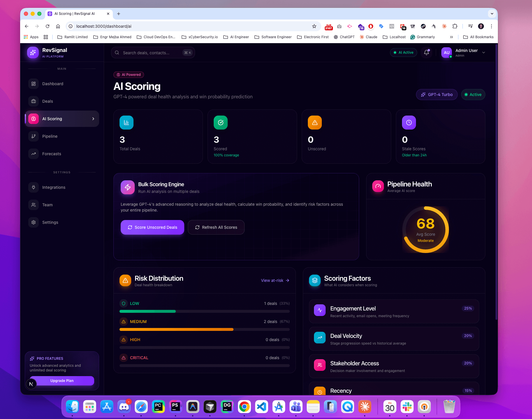Viewport: 532px width, 419px height.
Task: Click the Medium risk progress bar
Action: 176,329
